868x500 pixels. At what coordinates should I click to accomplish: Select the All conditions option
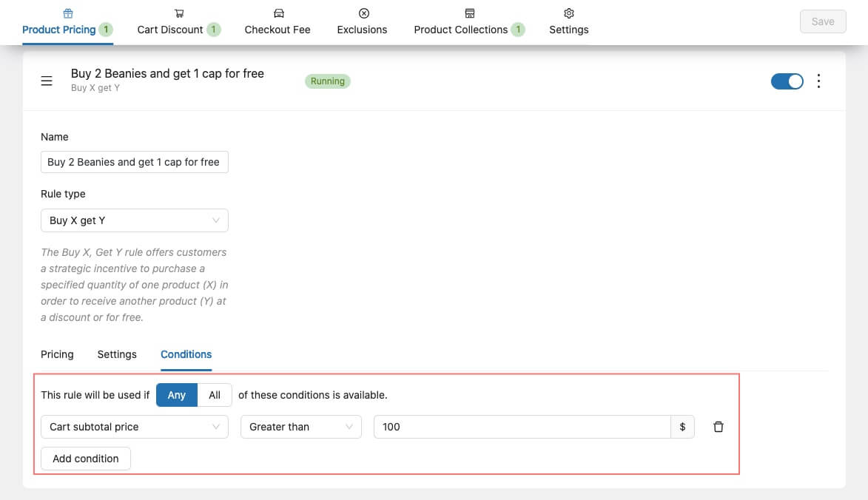(x=215, y=395)
